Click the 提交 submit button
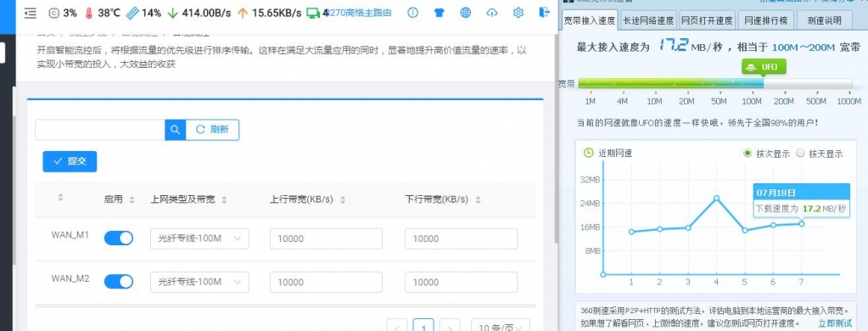This screenshot has width=868, height=331. pos(70,161)
